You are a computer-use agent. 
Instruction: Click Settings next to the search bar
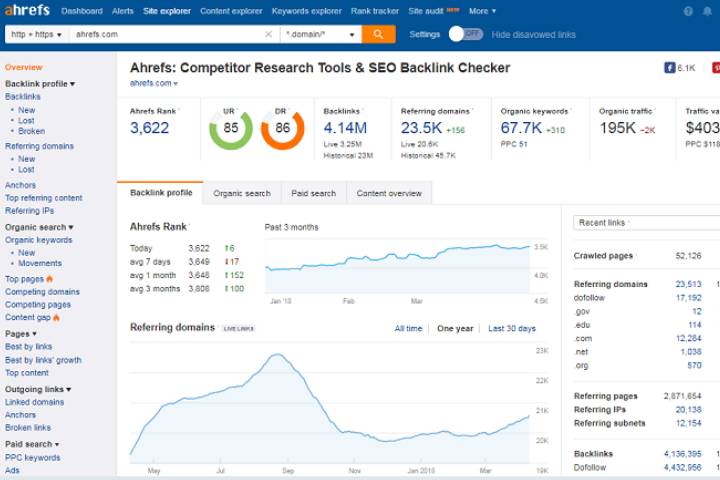click(x=424, y=34)
